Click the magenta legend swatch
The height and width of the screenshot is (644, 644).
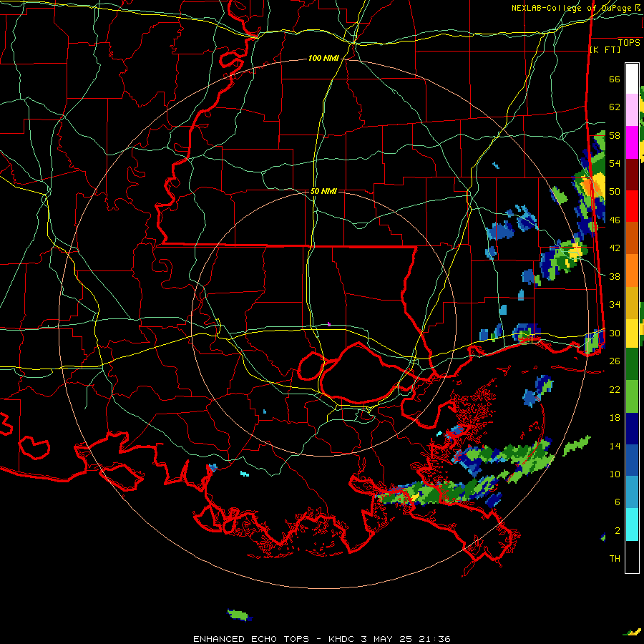tap(632, 142)
